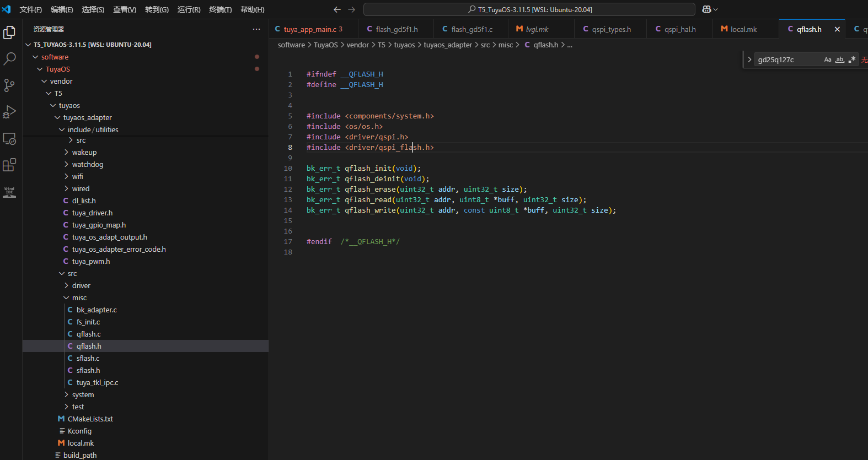Click the tuyaos_adapter breadcrumb segment
This screenshot has width=868, height=460.
(x=448, y=45)
